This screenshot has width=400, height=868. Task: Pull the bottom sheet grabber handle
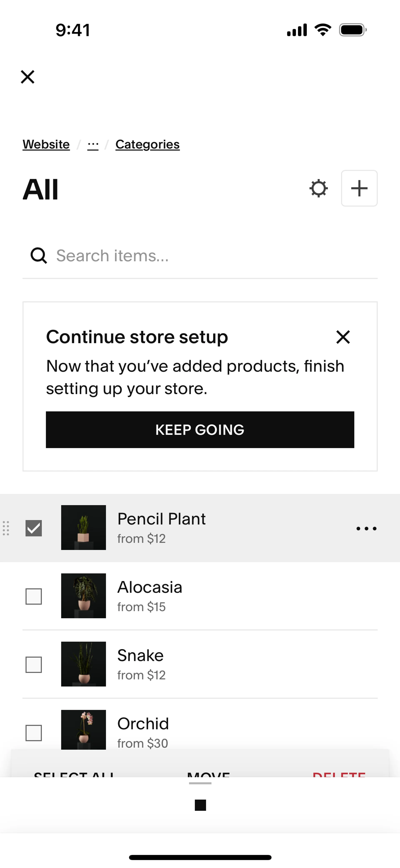[x=200, y=783]
